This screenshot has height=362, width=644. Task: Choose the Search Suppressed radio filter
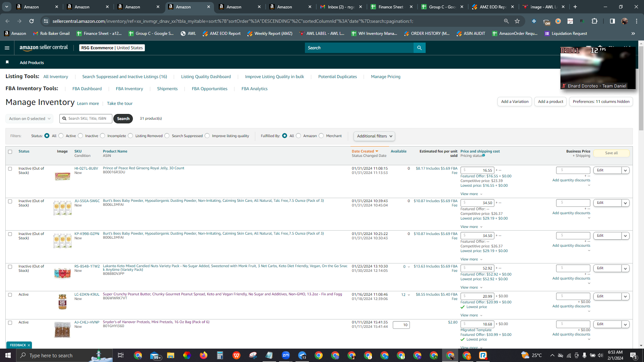coord(167,136)
